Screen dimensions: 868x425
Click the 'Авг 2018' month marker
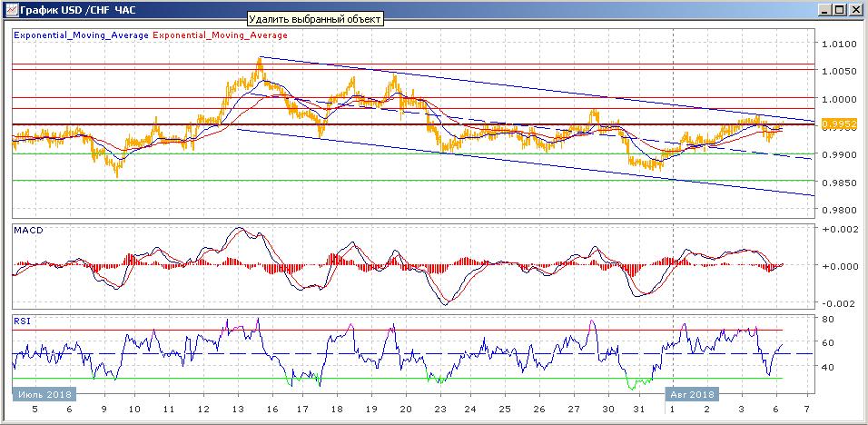tap(693, 394)
